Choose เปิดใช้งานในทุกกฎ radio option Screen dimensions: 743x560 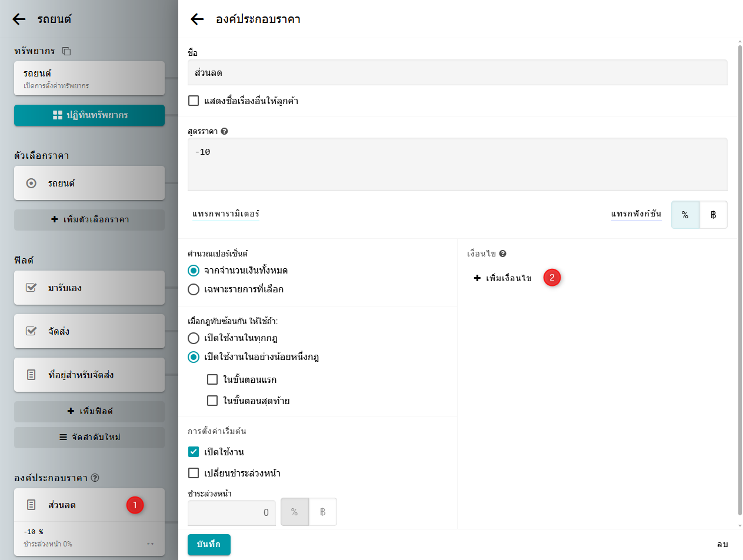pos(193,338)
